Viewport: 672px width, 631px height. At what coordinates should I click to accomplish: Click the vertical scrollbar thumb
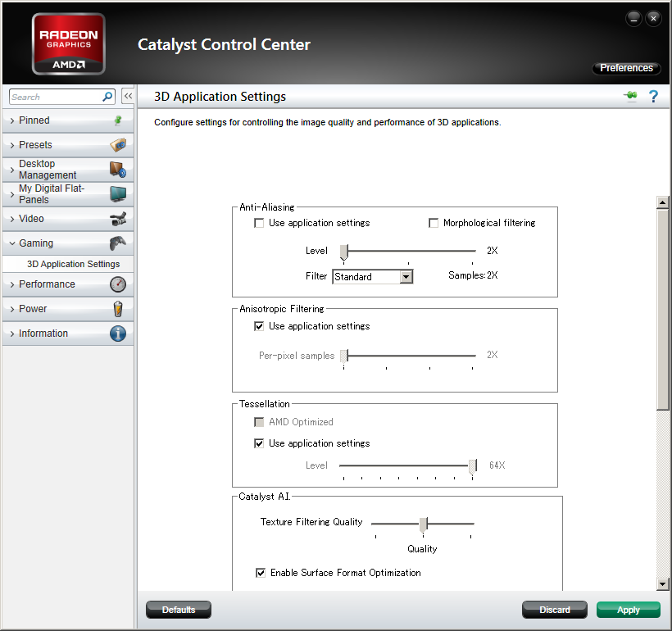(x=662, y=310)
